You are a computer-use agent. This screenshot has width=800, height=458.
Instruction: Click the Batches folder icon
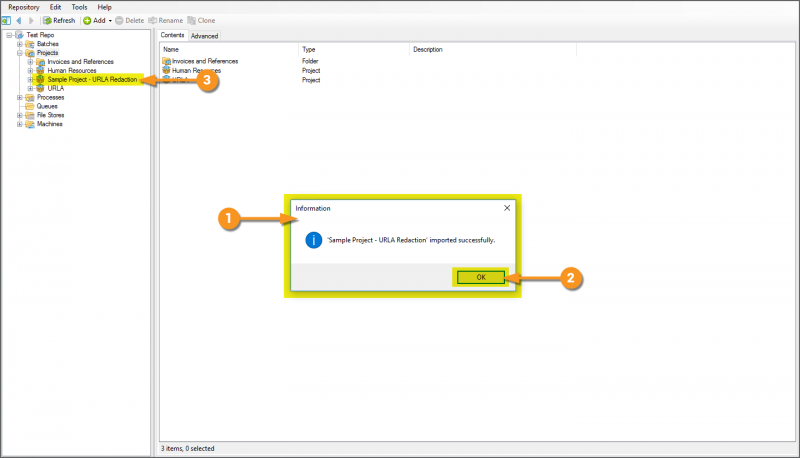coord(30,44)
